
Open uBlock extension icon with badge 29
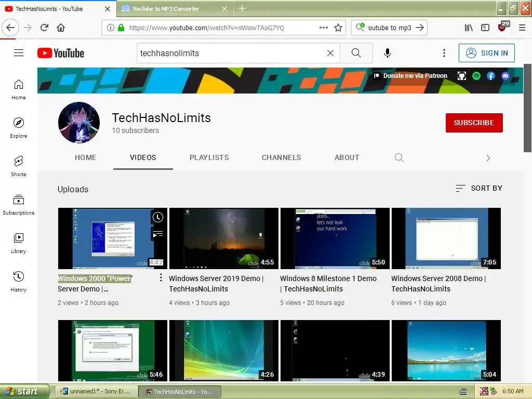[502, 27]
